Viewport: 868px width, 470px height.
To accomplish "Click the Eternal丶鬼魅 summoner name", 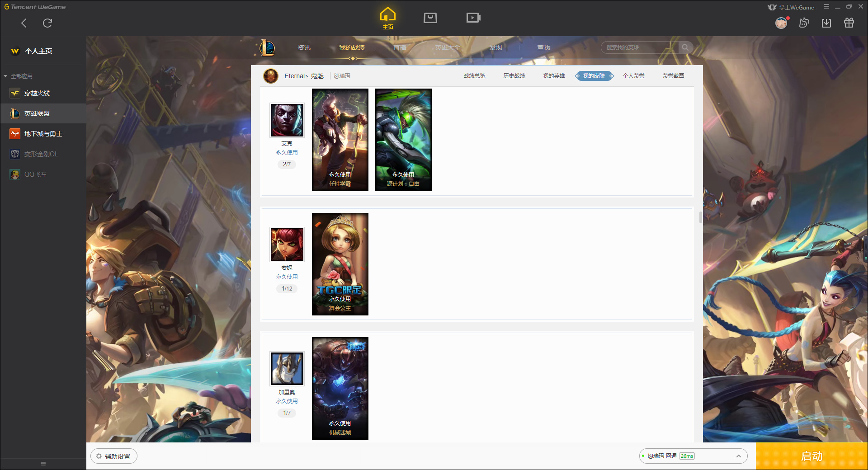I will 304,76.
